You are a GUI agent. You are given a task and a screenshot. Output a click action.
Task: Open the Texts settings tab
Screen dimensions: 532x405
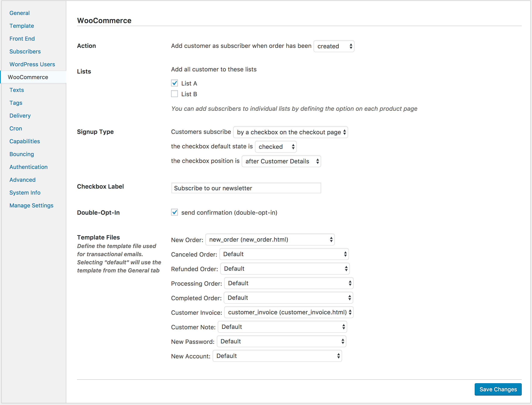click(17, 90)
